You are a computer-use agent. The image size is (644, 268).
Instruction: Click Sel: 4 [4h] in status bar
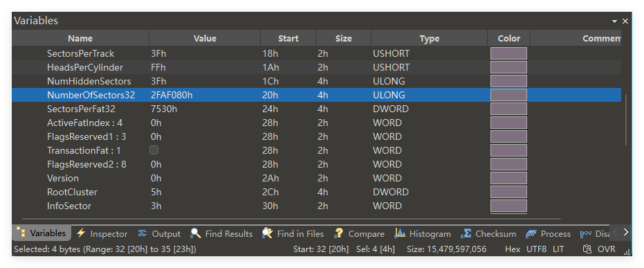(375, 249)
